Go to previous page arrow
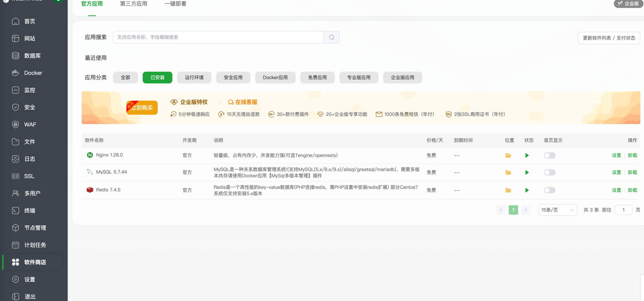 [501, 210]
